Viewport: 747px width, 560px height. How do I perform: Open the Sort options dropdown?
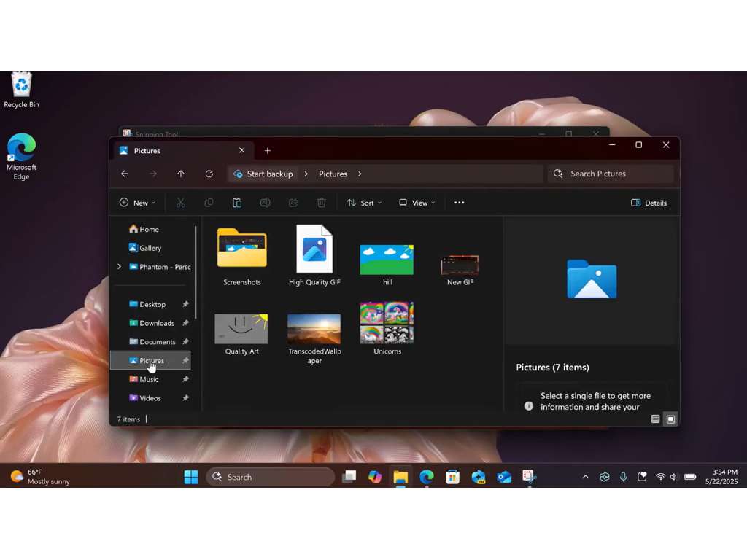[364, 203]
